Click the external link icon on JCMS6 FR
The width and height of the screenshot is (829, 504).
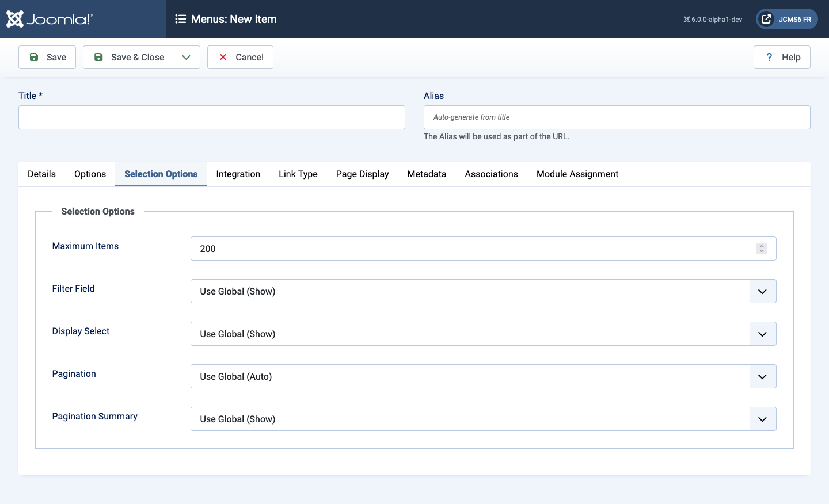click(766, 18)
